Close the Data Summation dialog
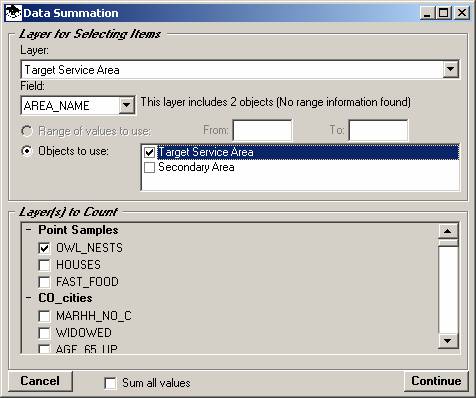476x398 pixels. [462, 13]
